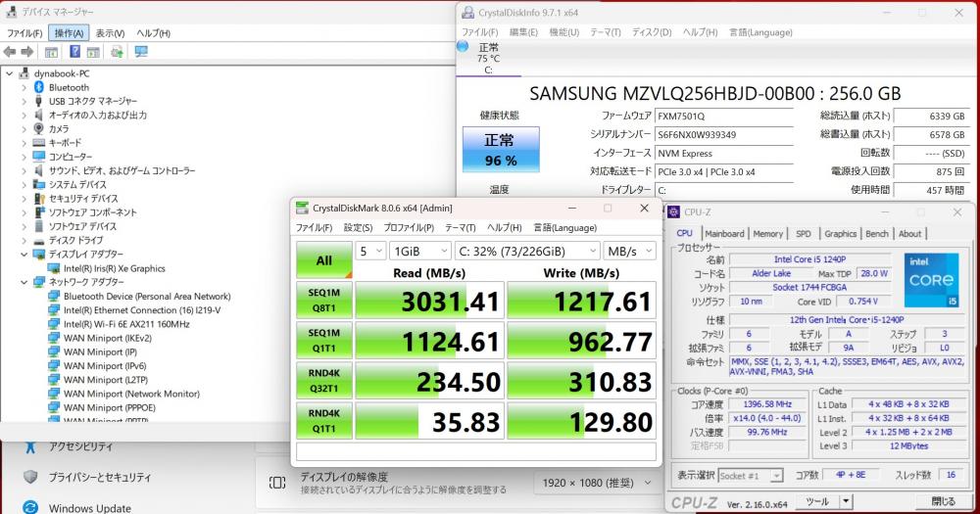Switch to the SPD tab in CPU-Z
Viewport: 980px width, 514px height.
(x=804, y=234)
